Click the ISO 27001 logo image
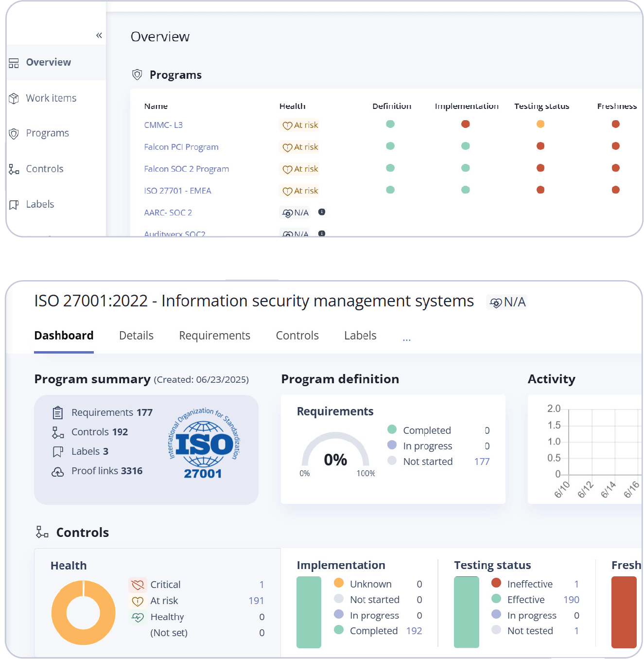 tap(204, 444)
